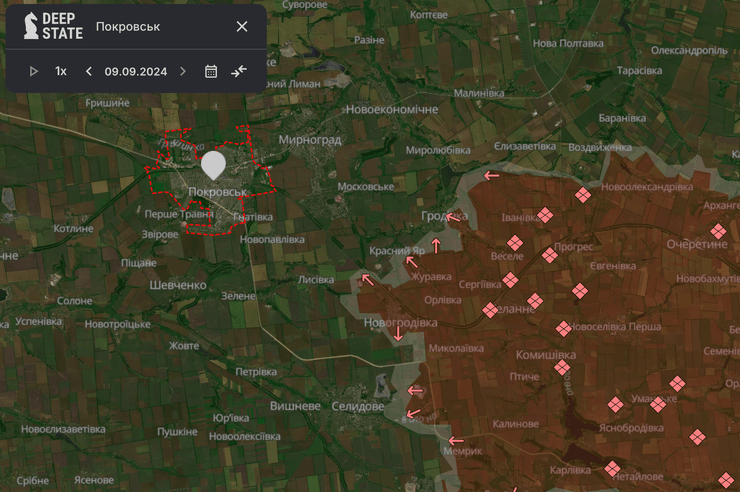Go to next date with right chevron

click(x=182, y=71)
